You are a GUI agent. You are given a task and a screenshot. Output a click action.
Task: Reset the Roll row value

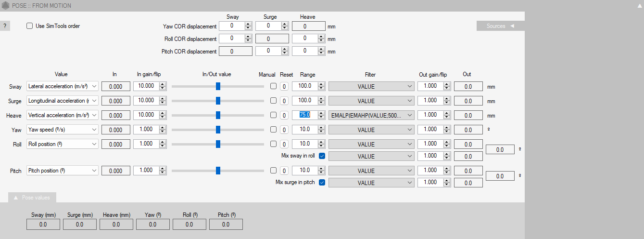(x=284, y=145)
